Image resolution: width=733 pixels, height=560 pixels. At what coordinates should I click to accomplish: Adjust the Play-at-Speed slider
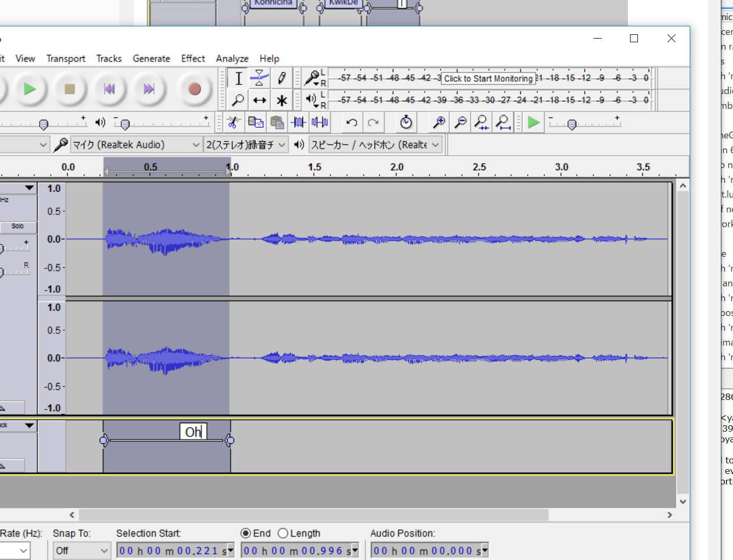point(571,125)
